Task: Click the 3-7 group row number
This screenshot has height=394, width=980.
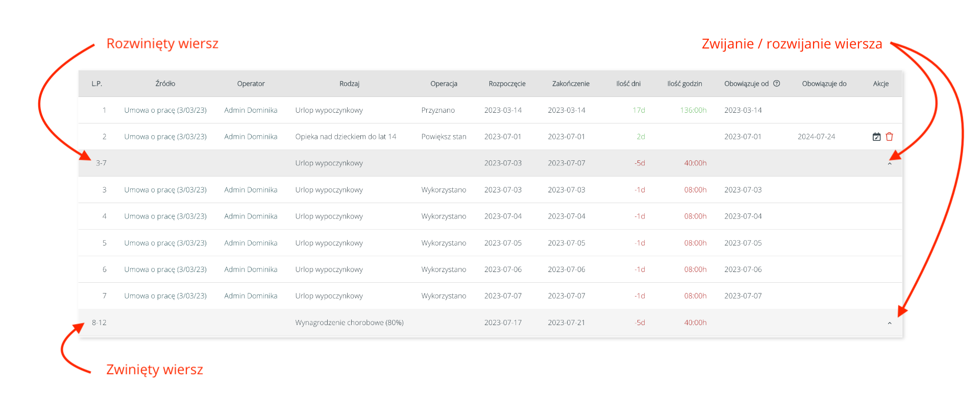Action: click(101, 163)
